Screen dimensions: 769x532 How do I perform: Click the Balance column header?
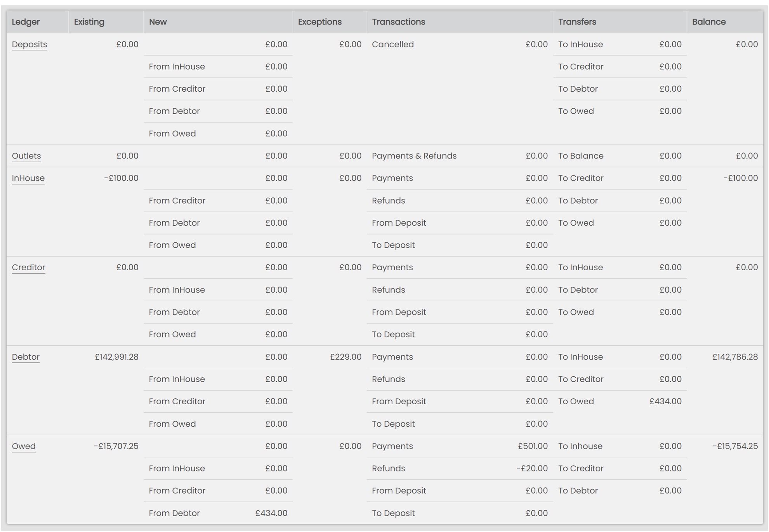[x=708, y=22]
